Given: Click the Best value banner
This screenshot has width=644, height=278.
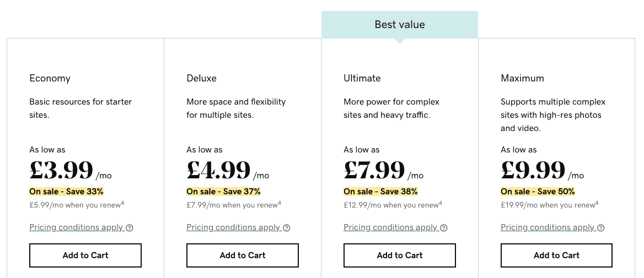Looking at the screenshot, I should [x=400, y=25].
